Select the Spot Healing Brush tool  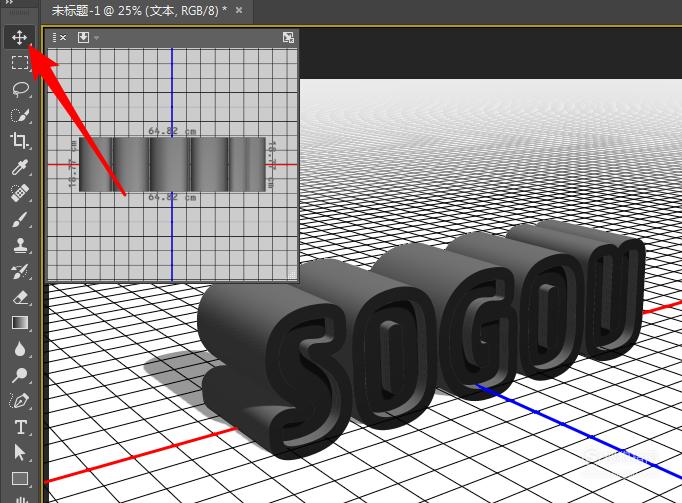pos(20,193)
